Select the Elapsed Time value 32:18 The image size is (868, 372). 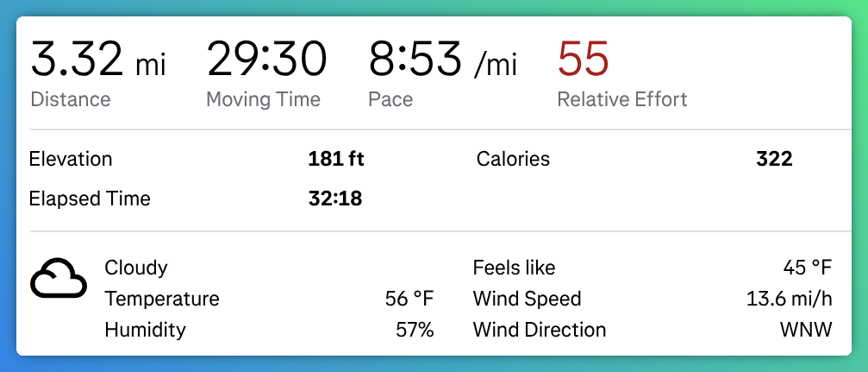(x=335, y=199)
